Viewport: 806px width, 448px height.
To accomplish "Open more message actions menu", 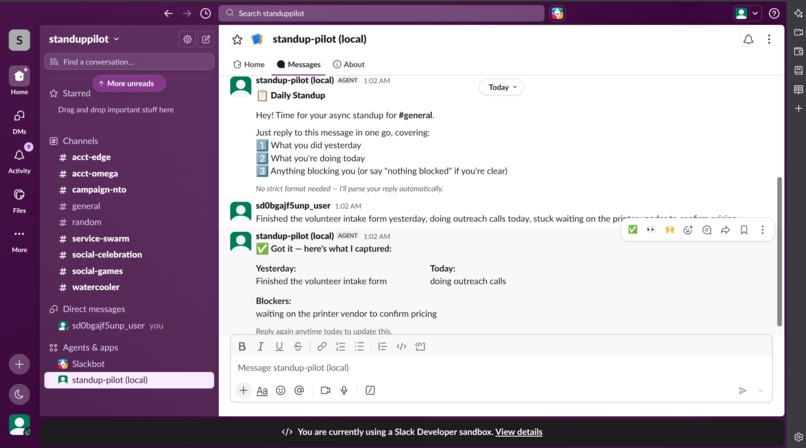I will (762, 230).
